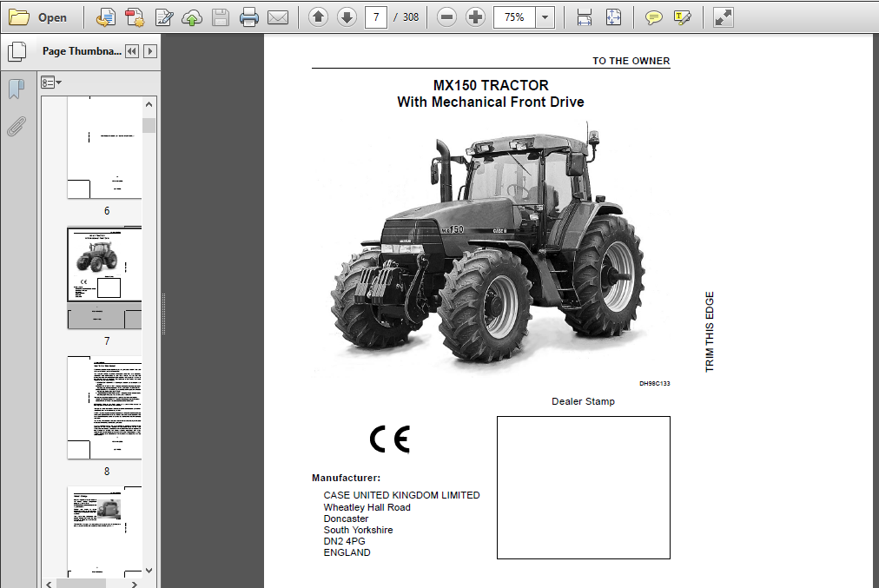Click the Fit Width scrolling mode icon
The height and width of the screenshot is (588, 879).
click(x=585, y=18)
